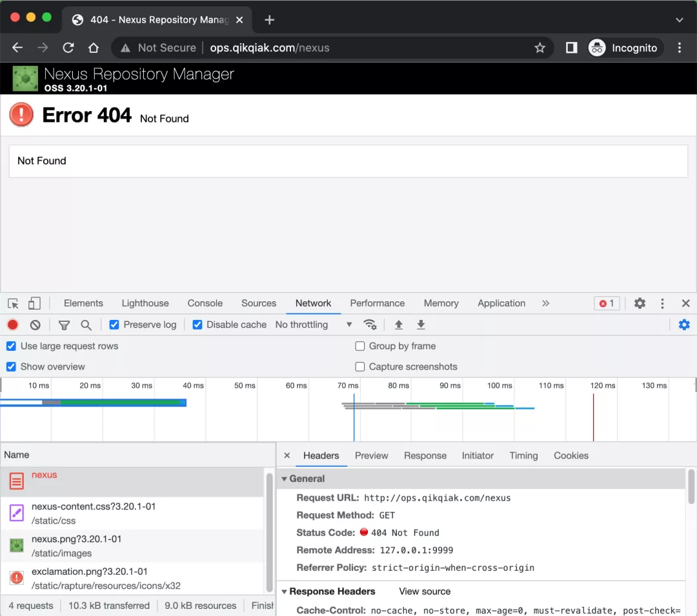This screenshot has width=697, height=616.
Task: Click the record network log button
Action: click(13, 325)
